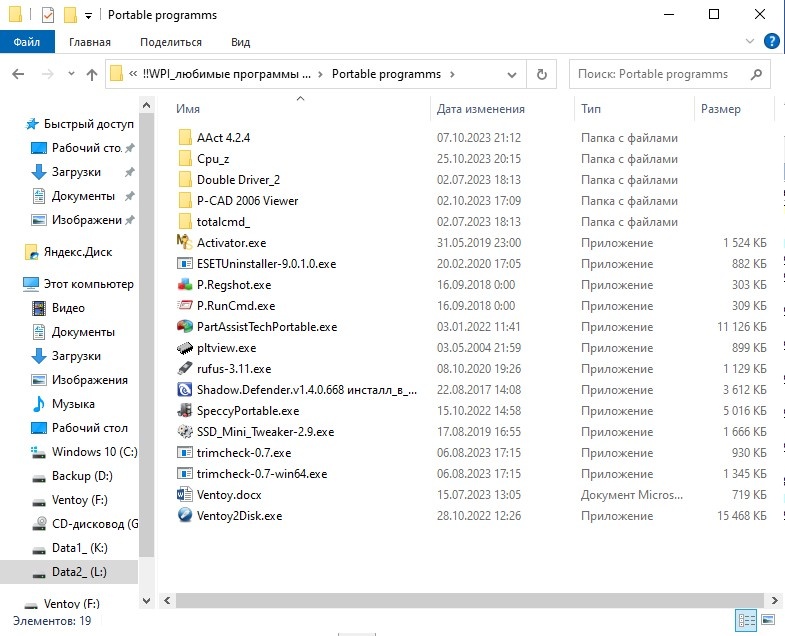Click the Документ Micros... type cell
785x636 pixels.
click(x=632, y=495)
